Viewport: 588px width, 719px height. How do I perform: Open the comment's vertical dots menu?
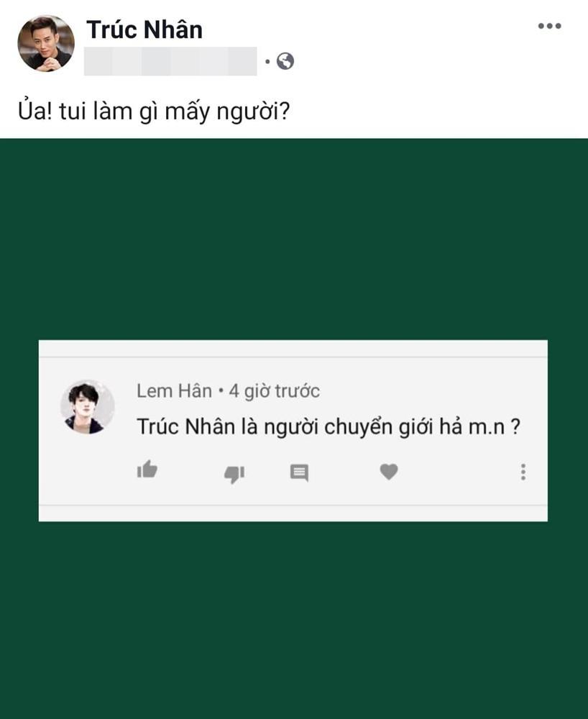tap(523, 472)
